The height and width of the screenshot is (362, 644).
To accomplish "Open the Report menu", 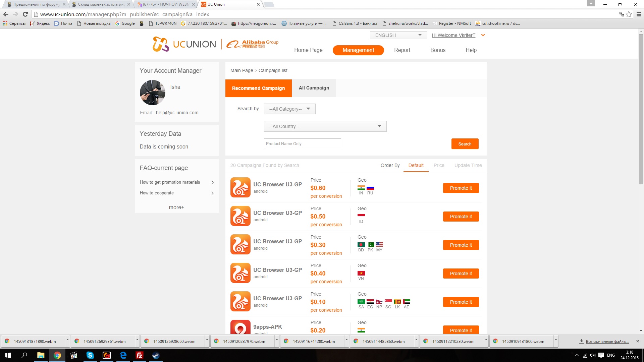I will click(x=402, y=50).
